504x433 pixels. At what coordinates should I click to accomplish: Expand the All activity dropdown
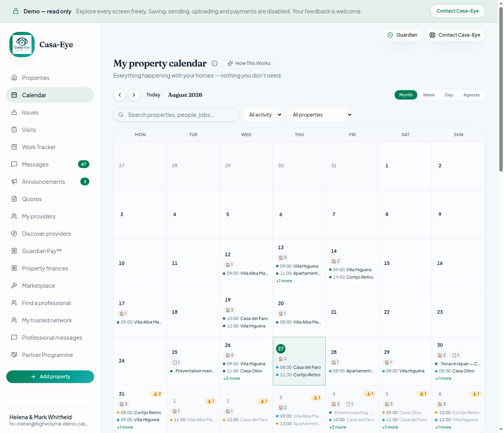(263, 115)
